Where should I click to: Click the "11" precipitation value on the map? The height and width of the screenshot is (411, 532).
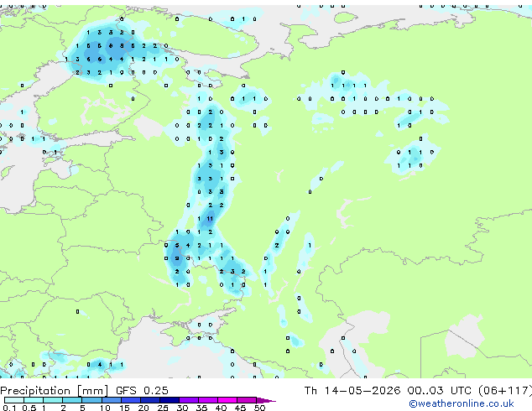210,219
